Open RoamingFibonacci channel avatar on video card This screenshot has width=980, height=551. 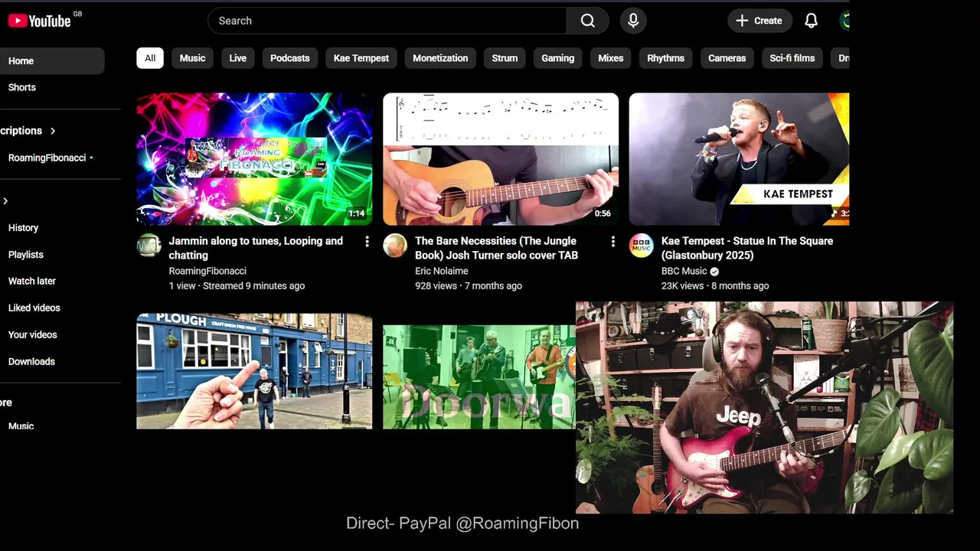point(149,246)
